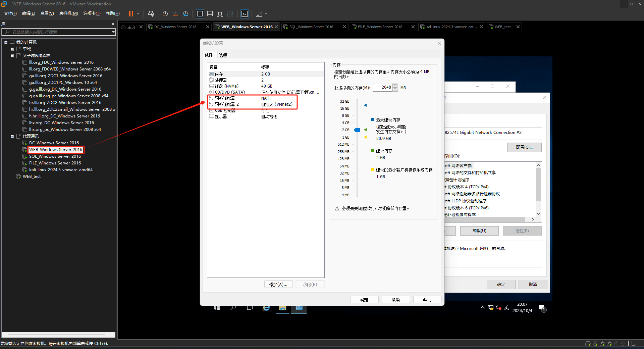Select the CD/DVD (SATA) device row

pyautogui.click(x=266, y=92)
